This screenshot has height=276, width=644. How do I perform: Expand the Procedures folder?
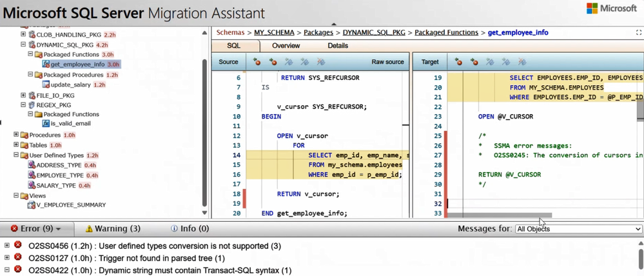(16, 134)
